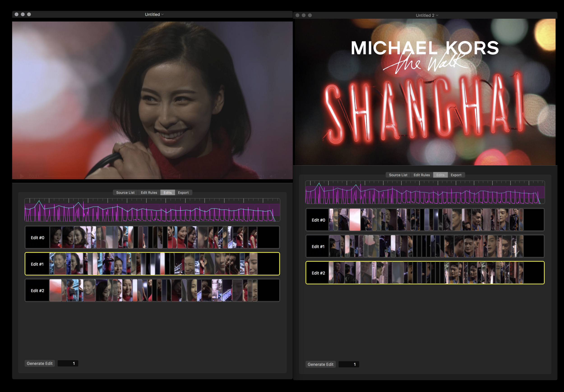Viewport: 564px width, 392px height.
Task: Click the audio waveform timeline in Untitled 2
Action: pos(425,193)
